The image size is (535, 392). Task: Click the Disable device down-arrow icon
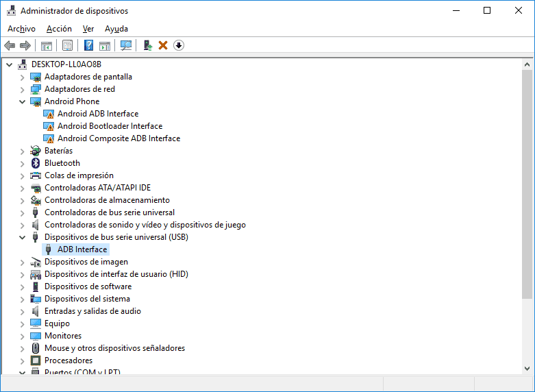[179, 45]
